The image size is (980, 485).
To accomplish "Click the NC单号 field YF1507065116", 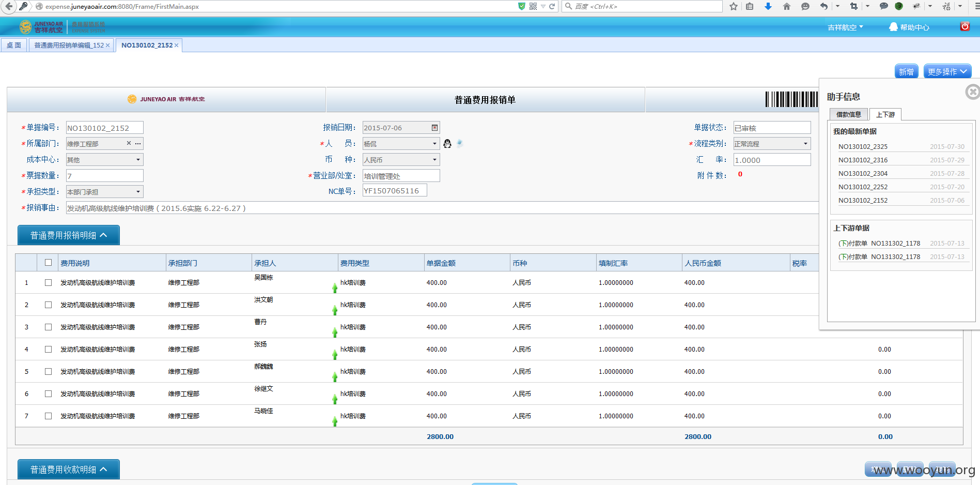I will 395,191.
